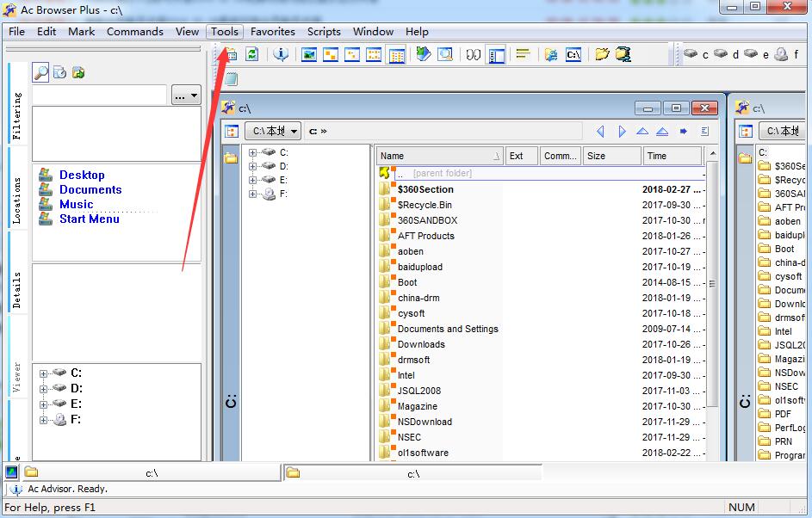The width and height of the screenshot is (812, 518).
Task: Select the large icons view button
Action: pos(331,54)
